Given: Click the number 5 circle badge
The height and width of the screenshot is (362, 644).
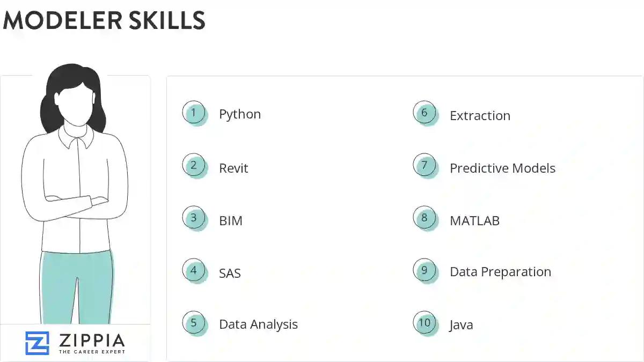Looking at the screenshot, I should 194,323.
